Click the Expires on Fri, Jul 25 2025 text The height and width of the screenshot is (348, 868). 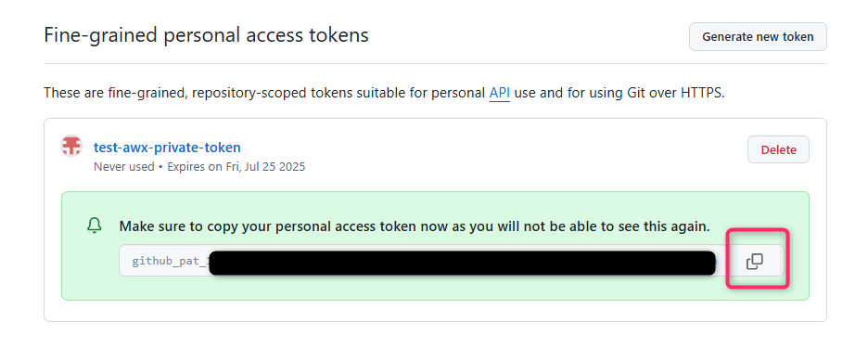[236, 166]
